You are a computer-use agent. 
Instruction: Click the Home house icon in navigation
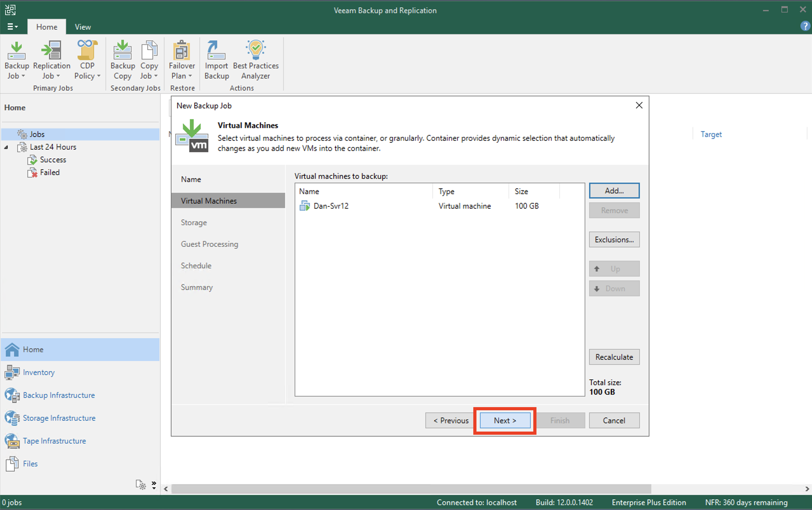(12, 349)
